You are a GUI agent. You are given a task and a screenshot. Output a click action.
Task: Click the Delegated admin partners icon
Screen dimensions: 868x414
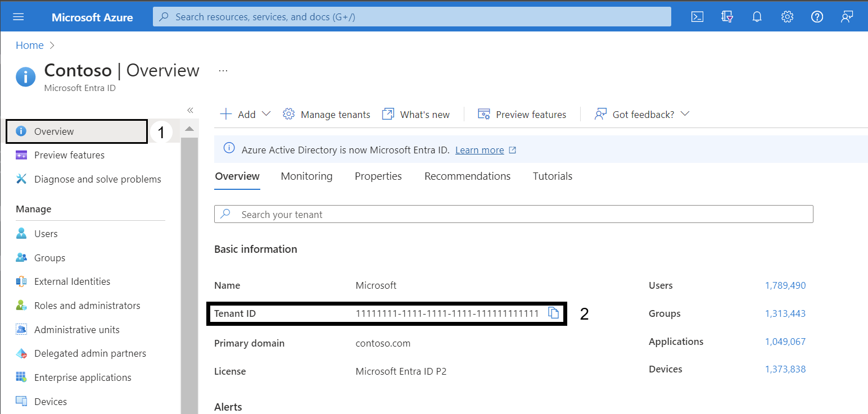21,353
